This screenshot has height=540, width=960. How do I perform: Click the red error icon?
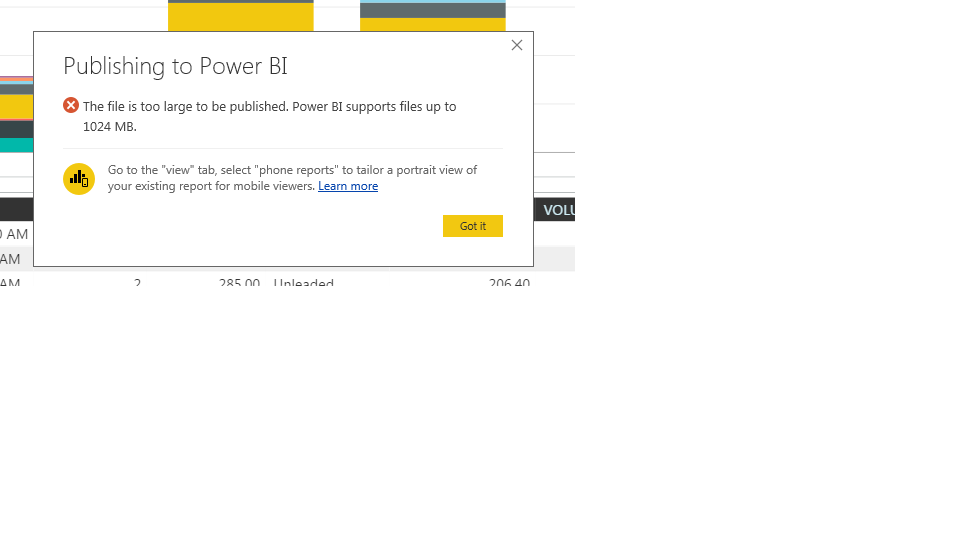(x=71, y=105)
